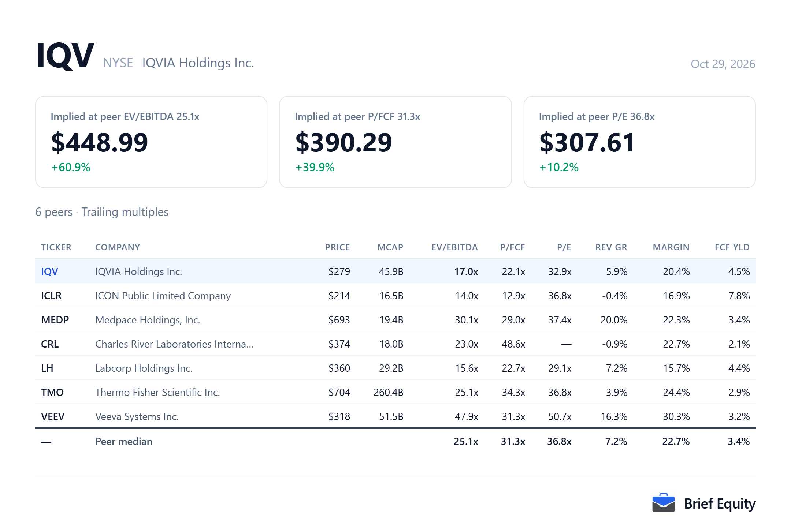Click the Peer median row label

(x=124, y=441)
